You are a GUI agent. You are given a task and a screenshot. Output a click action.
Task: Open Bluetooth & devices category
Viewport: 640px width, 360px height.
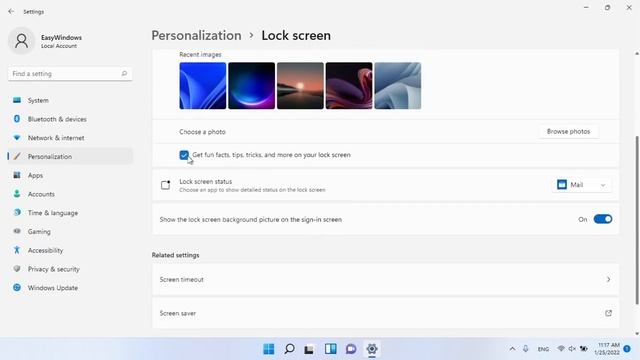click(x=70, y=119)
